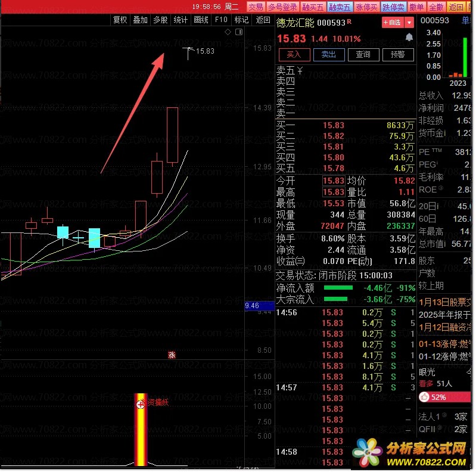This screenshot has width=476, height=472.
Task: Open the 叠加 overlay menu
Action: click(x=140, y=20)
